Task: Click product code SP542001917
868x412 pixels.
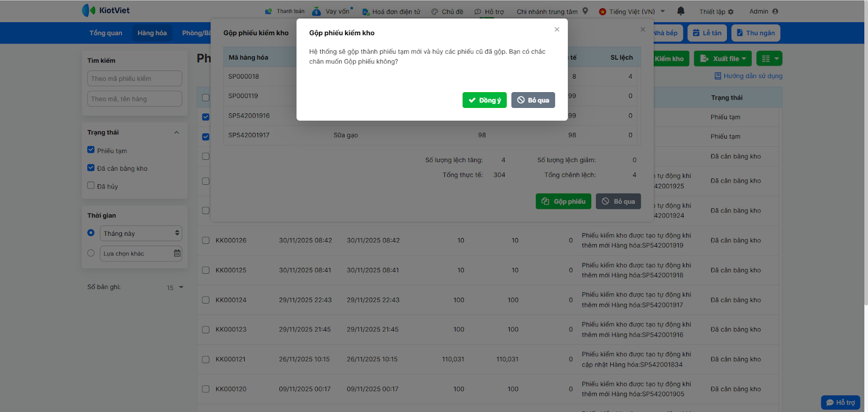Action: pyautogui.click(x=249, y=135)
